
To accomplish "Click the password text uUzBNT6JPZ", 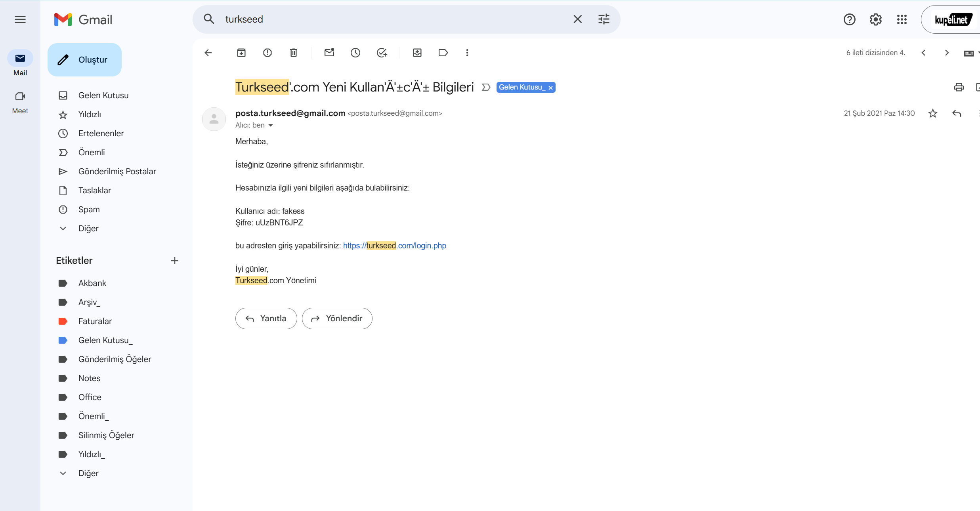I will (279, 223).
